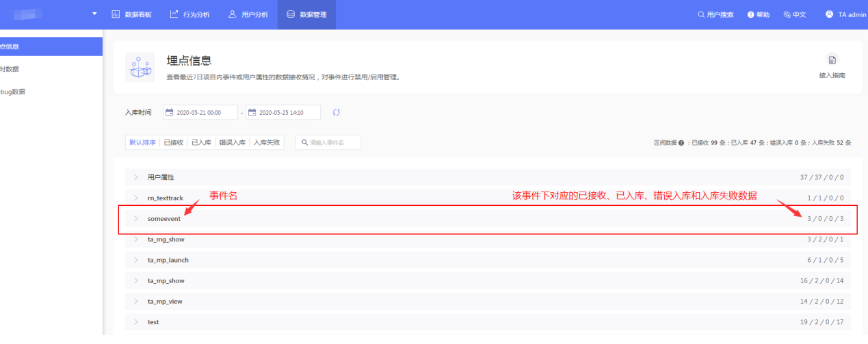The image size is (868, 344).
Task: Expand the ta_mp_view row
Action: (x=136, y=301)
